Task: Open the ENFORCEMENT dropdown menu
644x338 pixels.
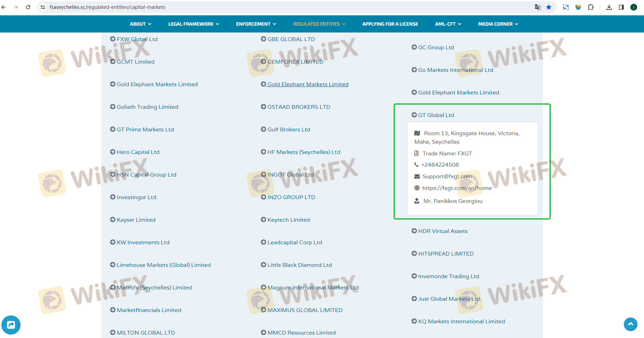Action: (256, 24)
